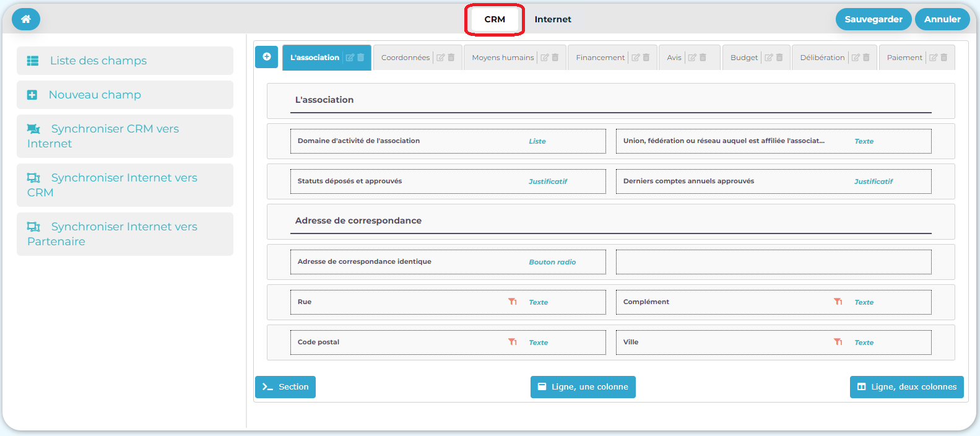The image size is (980, 436).
Task: Click the add new tab plus icon
Action: pyautogui.click(x=266, y=57)
